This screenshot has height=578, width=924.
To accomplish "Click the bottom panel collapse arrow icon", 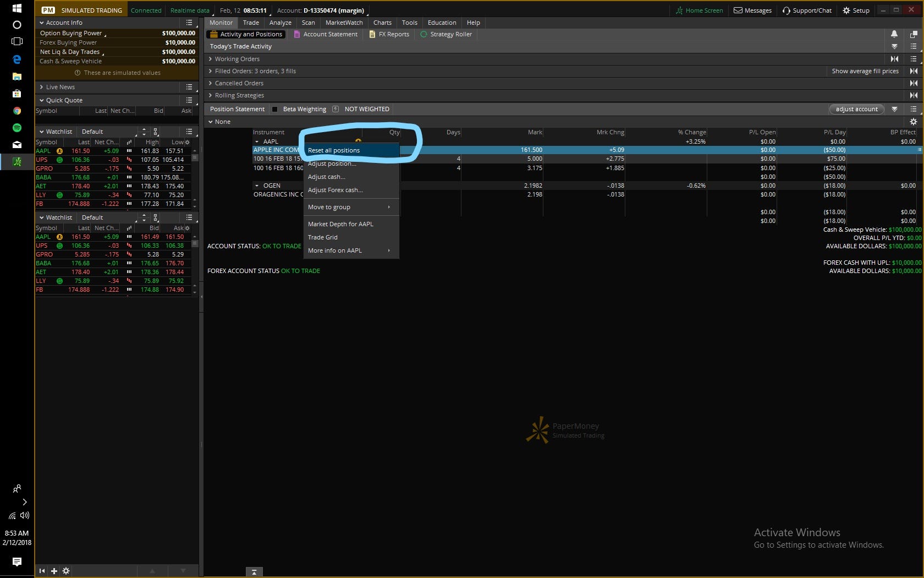I will click(x=254, y=572).
